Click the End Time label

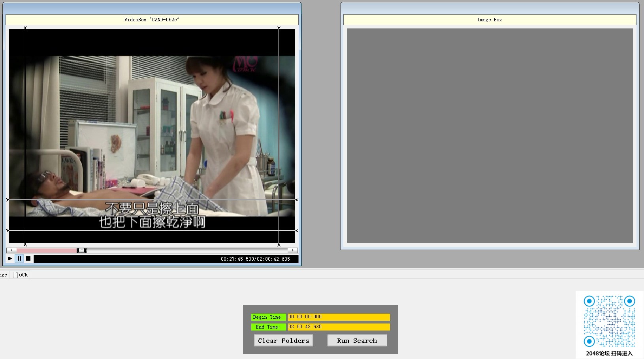[268, 327]
